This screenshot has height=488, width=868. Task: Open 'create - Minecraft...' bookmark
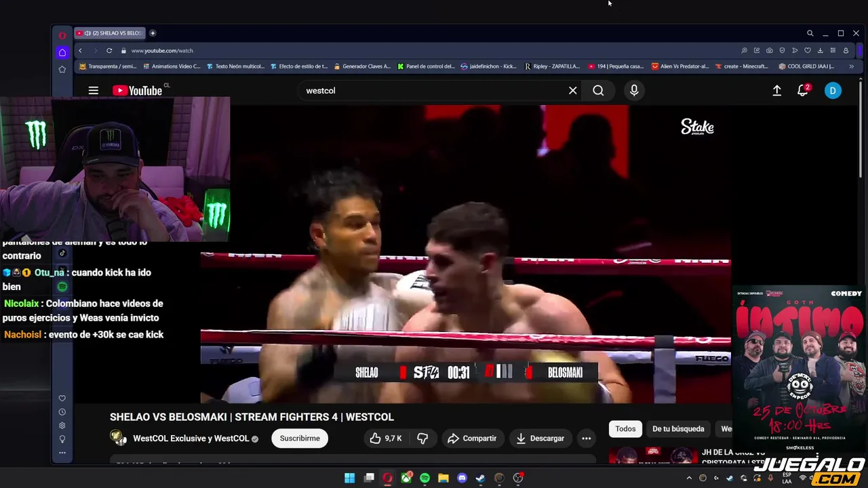tap(742, 66)
